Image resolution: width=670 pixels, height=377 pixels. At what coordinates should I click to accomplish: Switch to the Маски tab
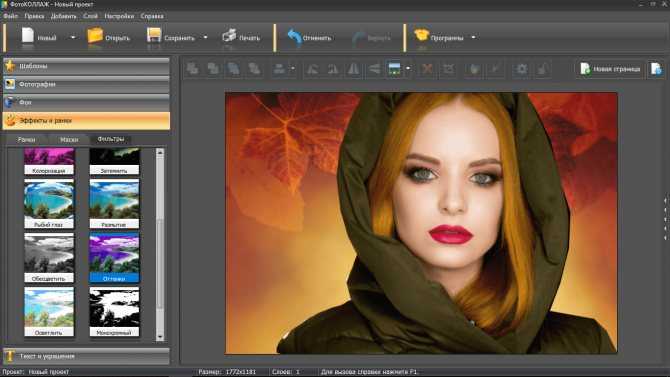[69, 139]
